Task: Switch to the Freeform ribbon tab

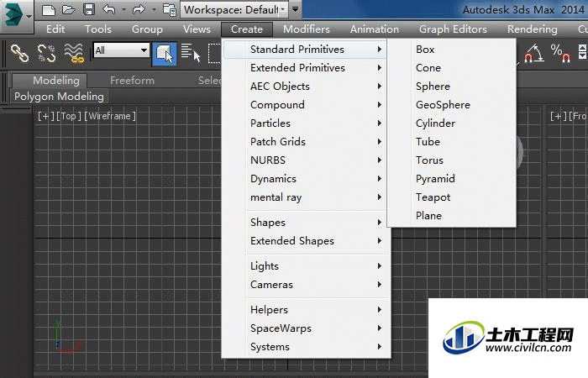Action: [132, 81]
